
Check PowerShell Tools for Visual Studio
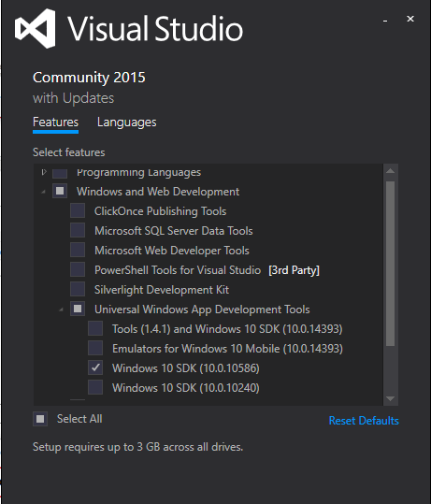pos(78,269)
